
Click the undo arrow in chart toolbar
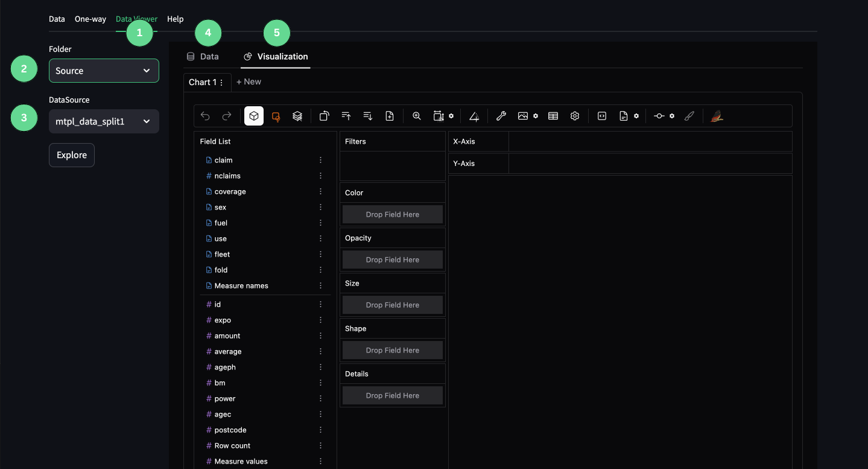pos(205,116)
